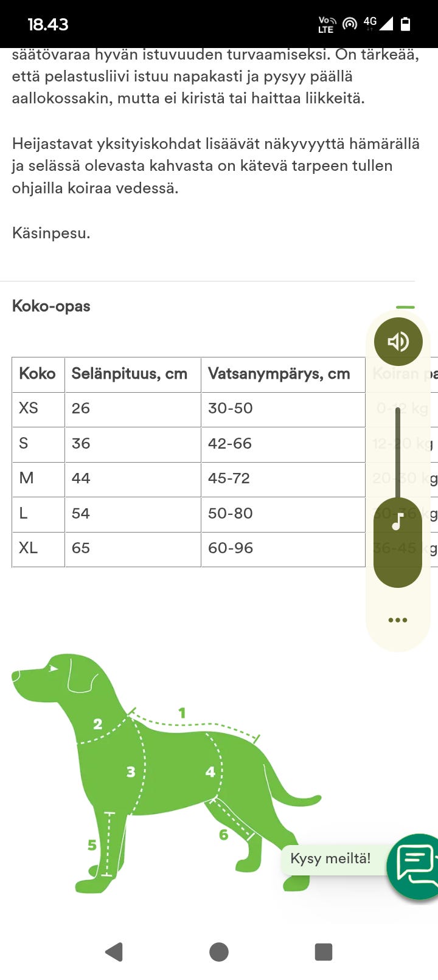Open recent apps with the square button

pyautogui.click(x=323, y=952)
